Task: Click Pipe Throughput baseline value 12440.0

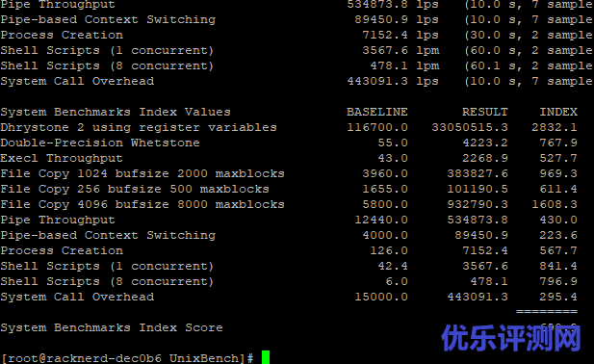Action: (x=380, y=221)
